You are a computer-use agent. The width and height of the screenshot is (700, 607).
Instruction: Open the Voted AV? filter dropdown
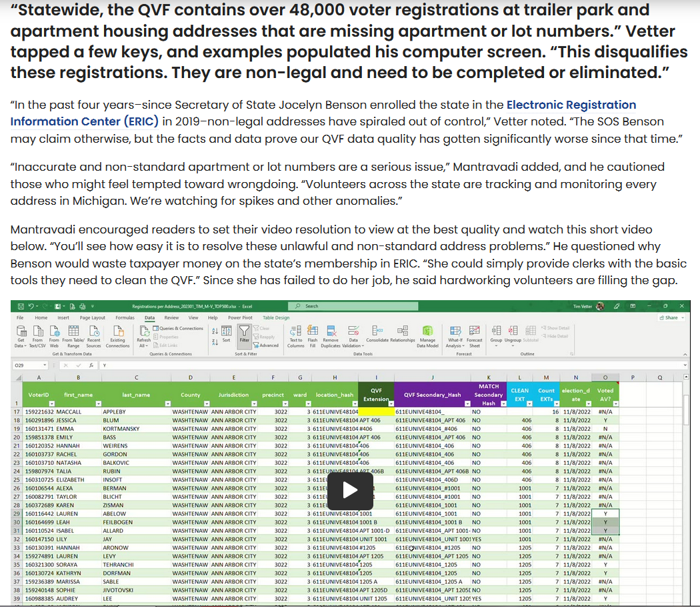pos(615,404)
